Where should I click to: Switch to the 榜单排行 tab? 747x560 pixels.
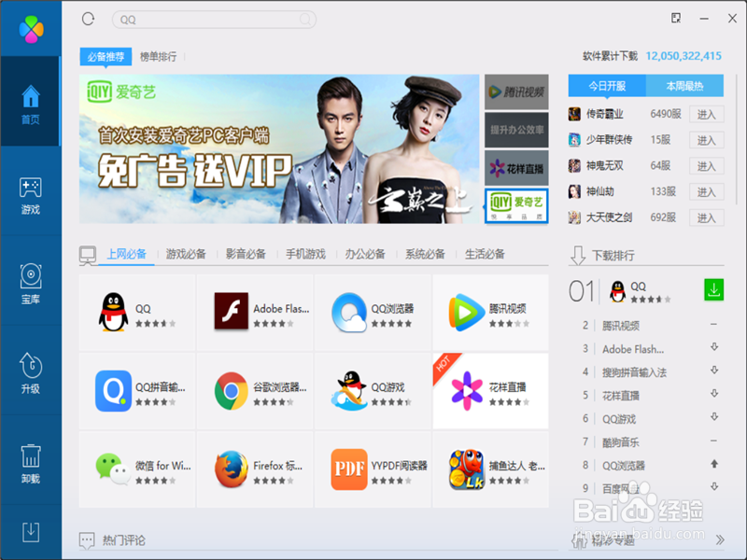tap(158, 57)
